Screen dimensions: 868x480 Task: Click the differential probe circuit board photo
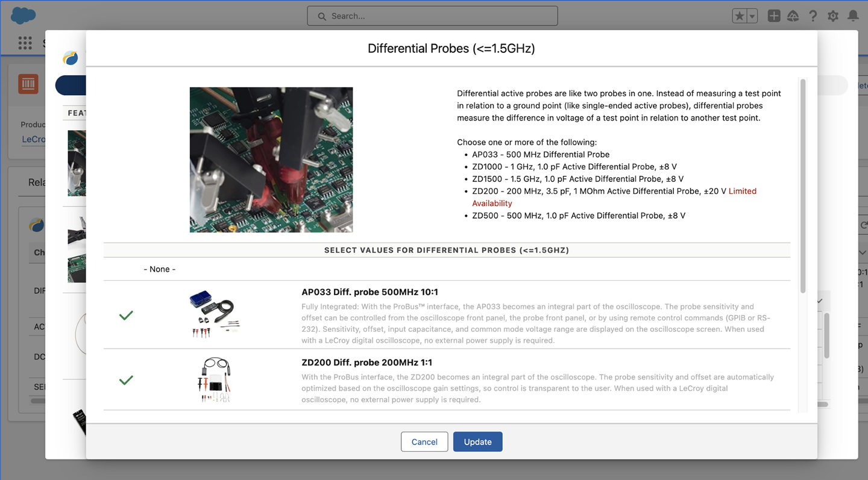click(x=271, y=160)
